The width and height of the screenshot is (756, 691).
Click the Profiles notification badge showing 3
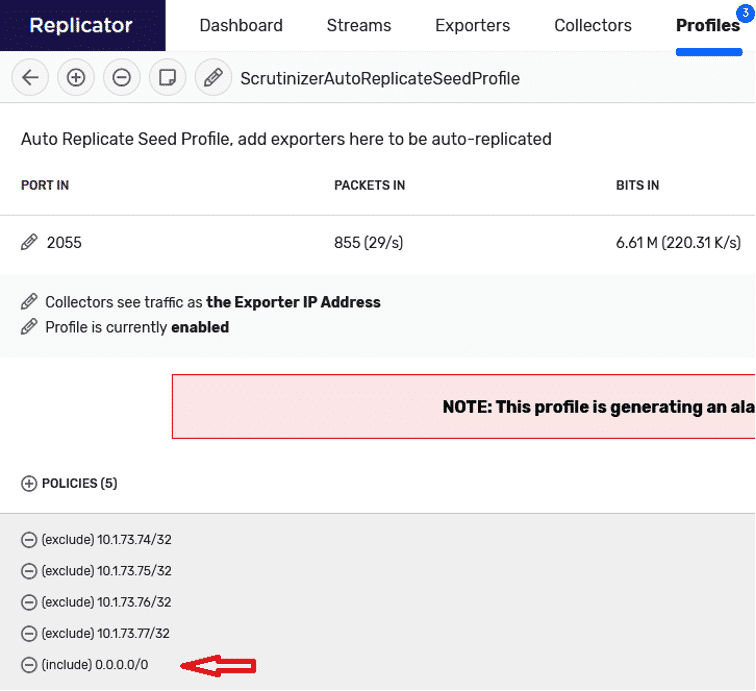(745, 13)
